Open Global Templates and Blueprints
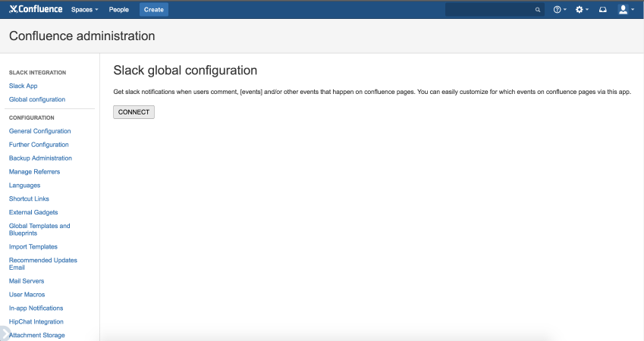Viewport: 644px width, 341px height. pos(39,230)
